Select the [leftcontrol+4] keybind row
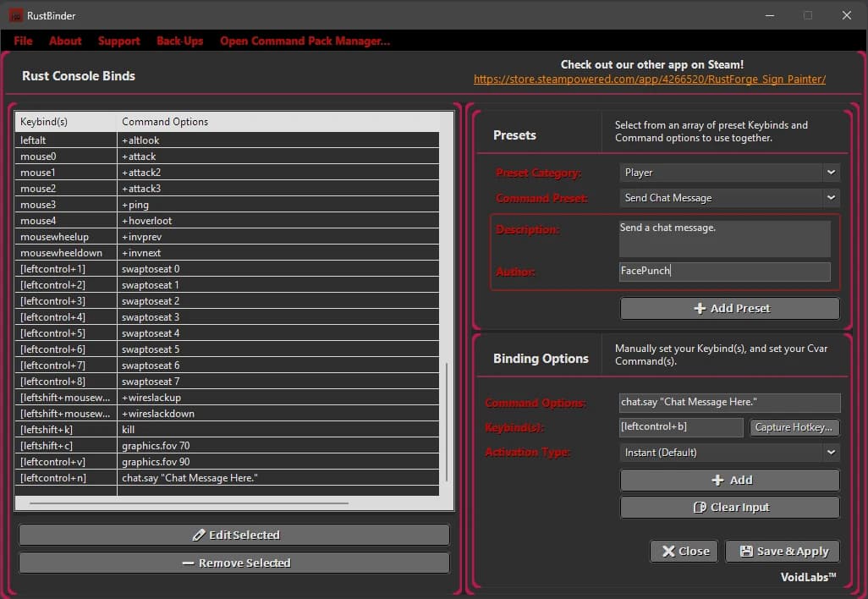This screenshot has height=599, width=868. (x=227, y=316)
